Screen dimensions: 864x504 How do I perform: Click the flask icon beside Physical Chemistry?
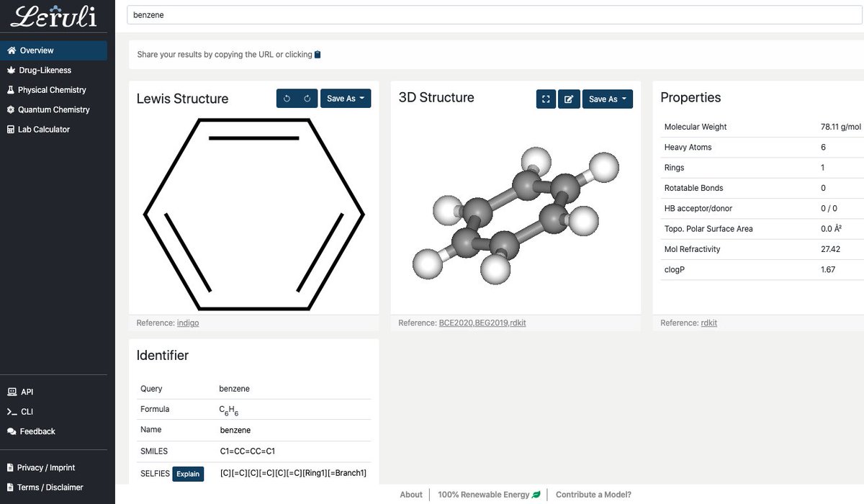[x=11, y=90]
